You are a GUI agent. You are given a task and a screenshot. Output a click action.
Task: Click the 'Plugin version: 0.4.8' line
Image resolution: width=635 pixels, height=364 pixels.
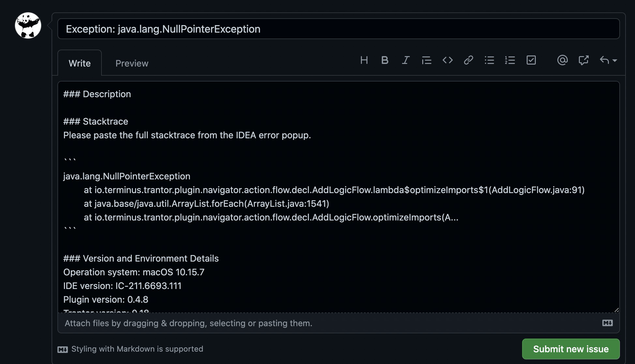tap(106, 299)
